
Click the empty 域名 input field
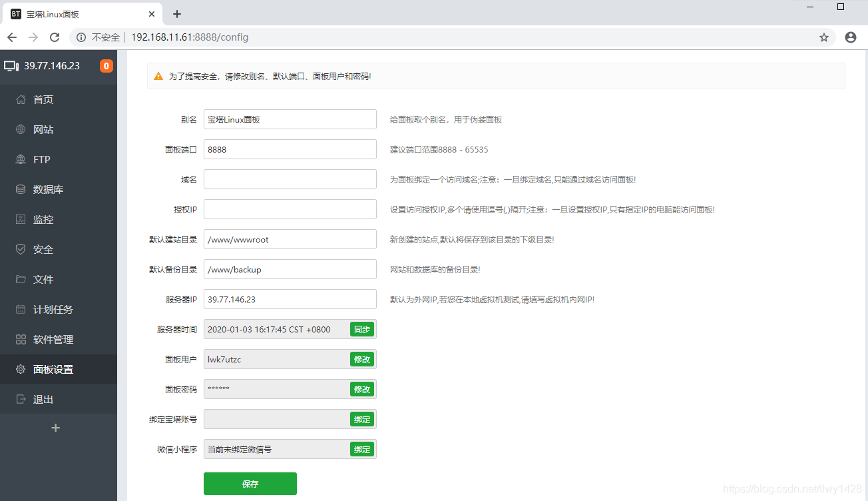(x=290, y=179)
